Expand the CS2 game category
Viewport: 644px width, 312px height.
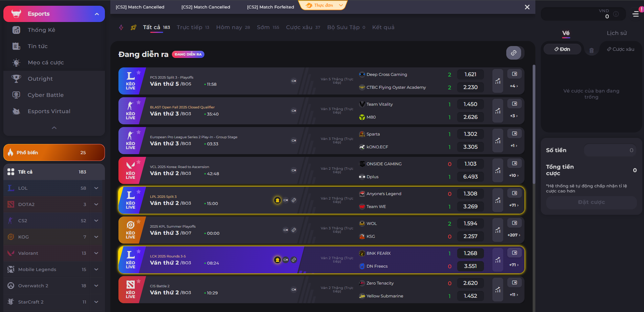pos(96,221)
